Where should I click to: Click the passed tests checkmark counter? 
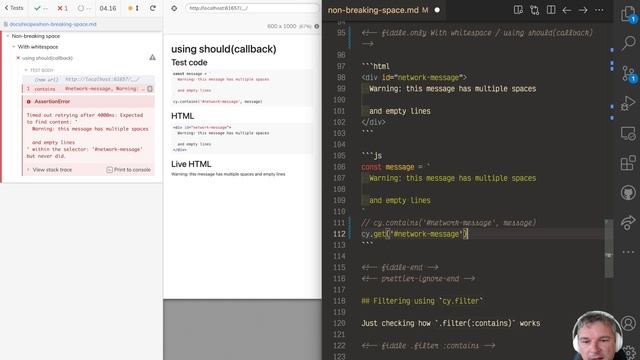point(41,8)
